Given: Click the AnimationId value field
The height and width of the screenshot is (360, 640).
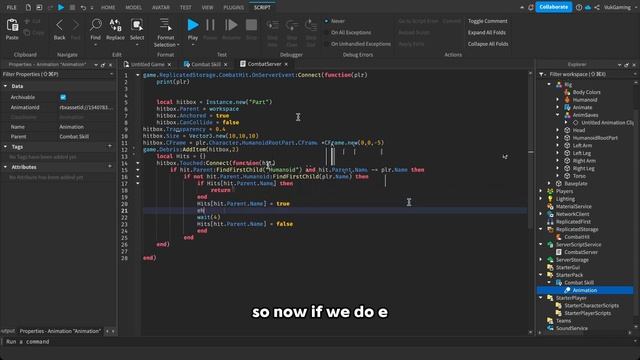Looking at the screenshot, I should click(87, 107).
